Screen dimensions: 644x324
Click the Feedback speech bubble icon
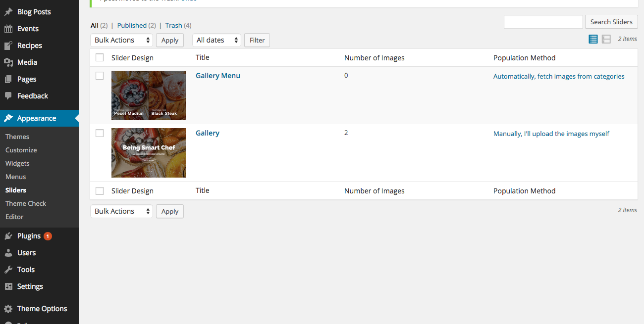coord(8,96)
